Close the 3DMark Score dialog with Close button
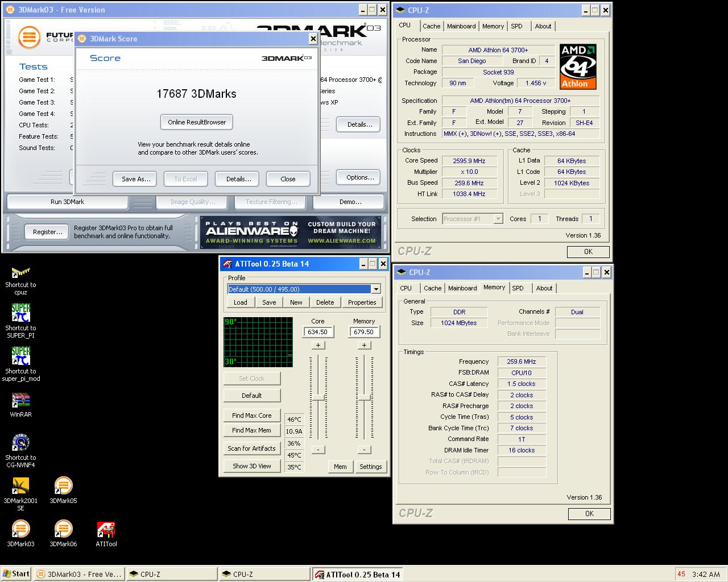The width and height of the screenshot is (728, 582). pos(288,179)
